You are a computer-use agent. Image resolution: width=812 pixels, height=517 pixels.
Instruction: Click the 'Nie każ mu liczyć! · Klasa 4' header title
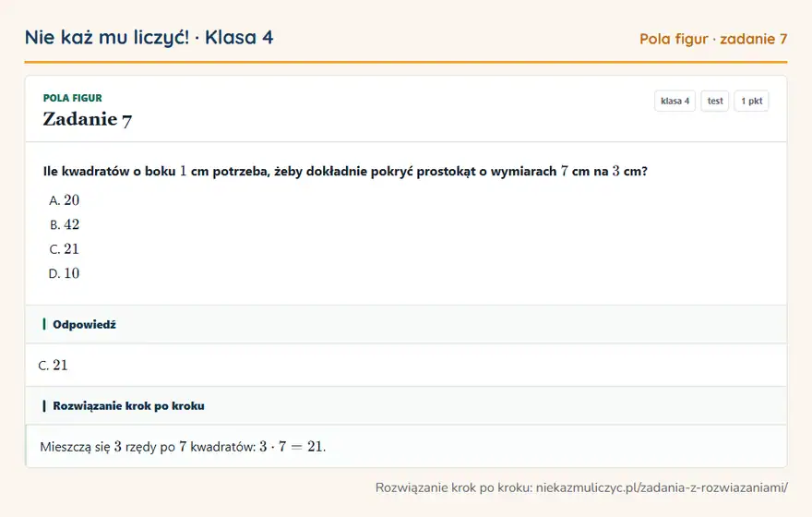click(149, 38)
